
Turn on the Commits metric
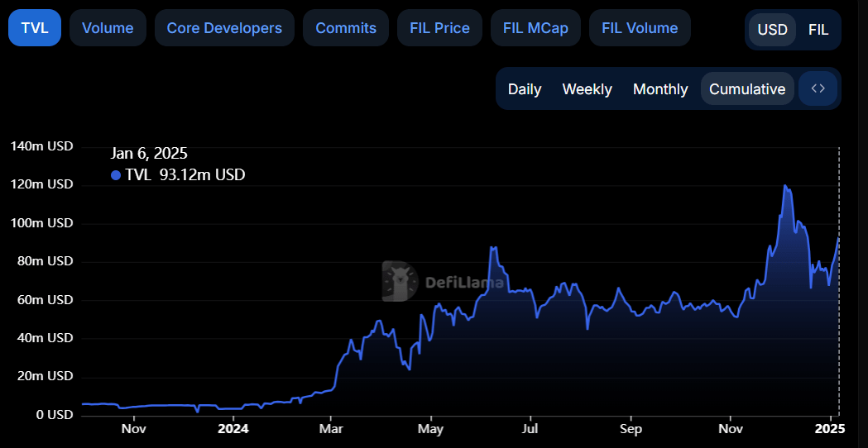[x=345, y=28]
